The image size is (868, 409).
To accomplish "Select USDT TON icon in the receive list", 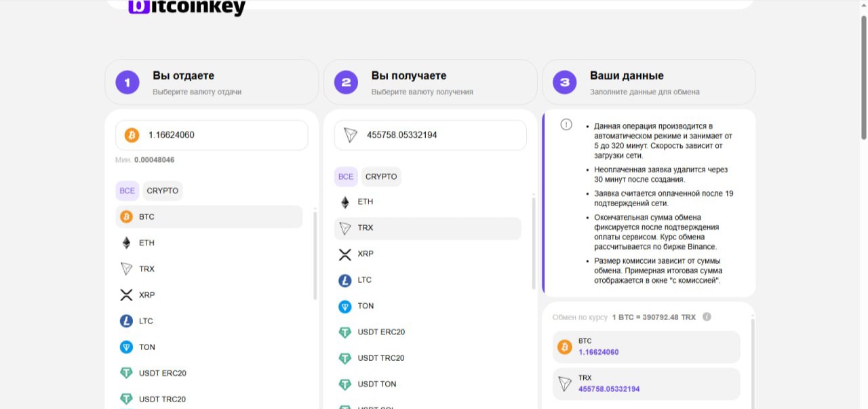I will [x=344, y=384].
